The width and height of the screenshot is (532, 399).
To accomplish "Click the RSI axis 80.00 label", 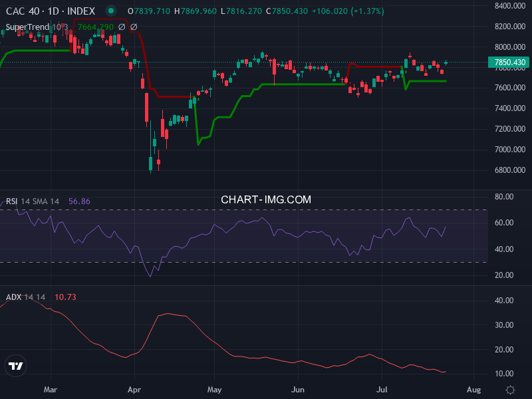I will [504, 197].
